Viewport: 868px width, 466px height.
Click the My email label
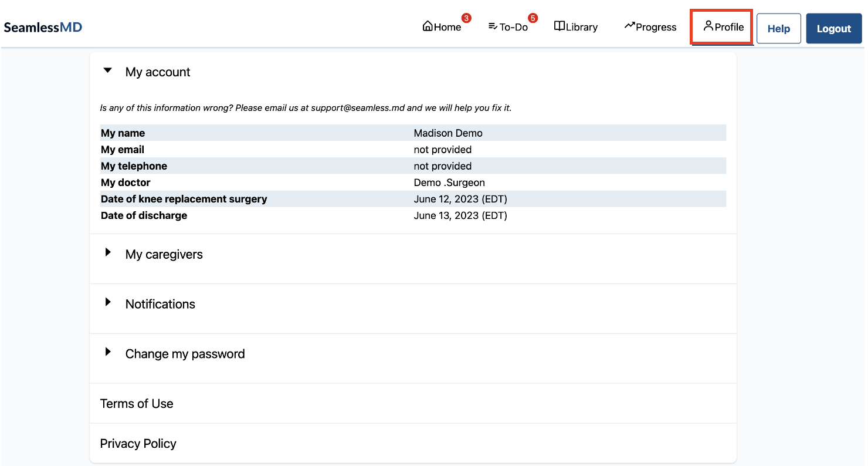(x=123, y=150)
